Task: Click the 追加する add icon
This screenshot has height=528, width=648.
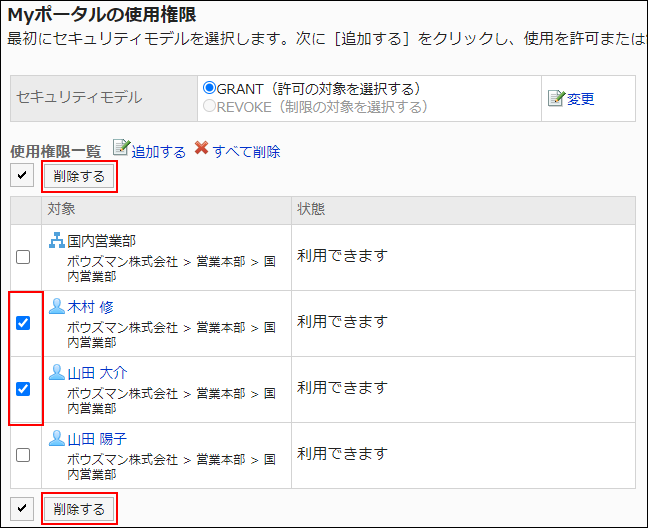Action: (121, 149)
